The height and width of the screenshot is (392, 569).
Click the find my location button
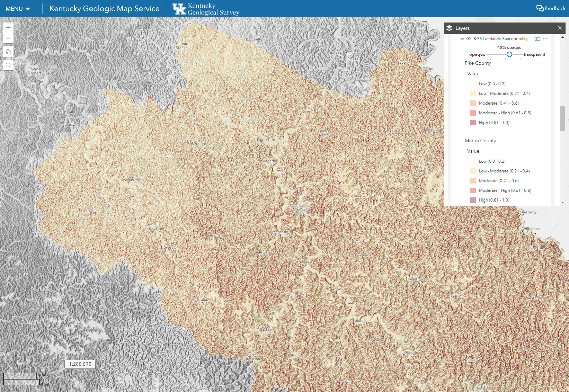coord(8,65)
